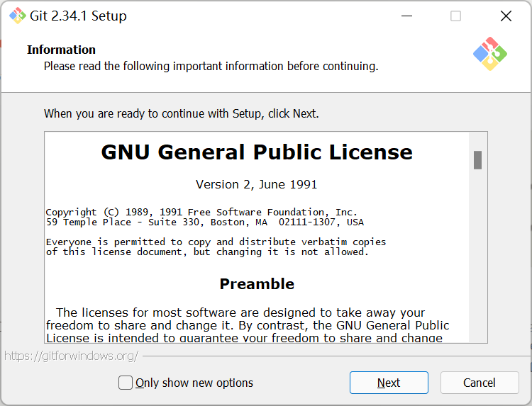Continue setup with the Next button
The width and height of the screenshot is (532, 406).
[x=389, y=383]
